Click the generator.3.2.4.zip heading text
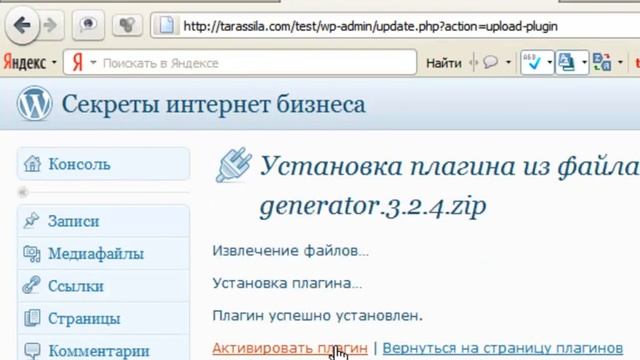The width and height of the screenshot is (640, 360). [373, 206]
